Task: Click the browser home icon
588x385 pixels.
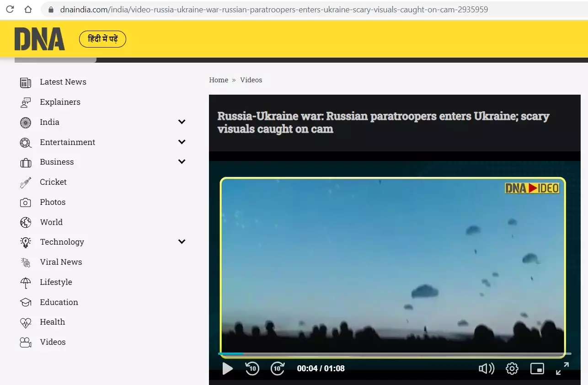Action: coord(28,9)
